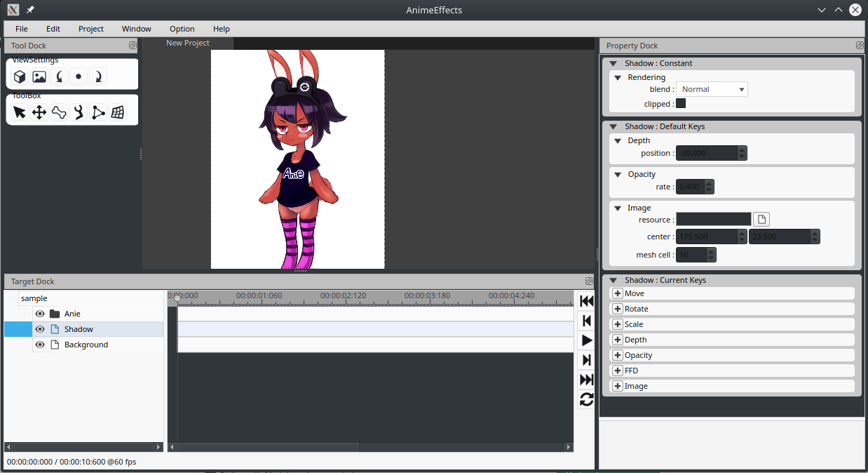Click the AnimeEffects app icon in title bar
The image size is (868, 473).
point(13,10)
